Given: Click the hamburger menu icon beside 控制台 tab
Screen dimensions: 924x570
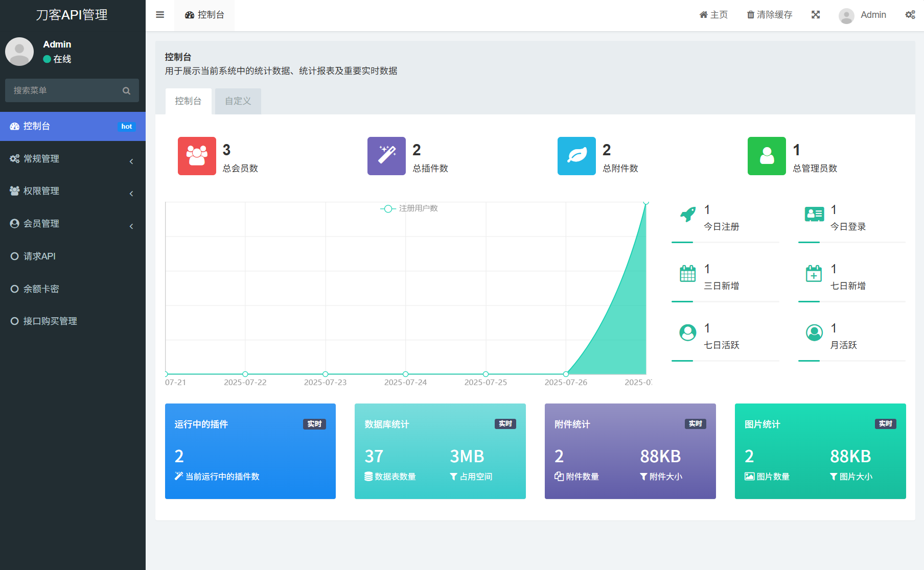Looking at the screenshot, I should 159,14.
